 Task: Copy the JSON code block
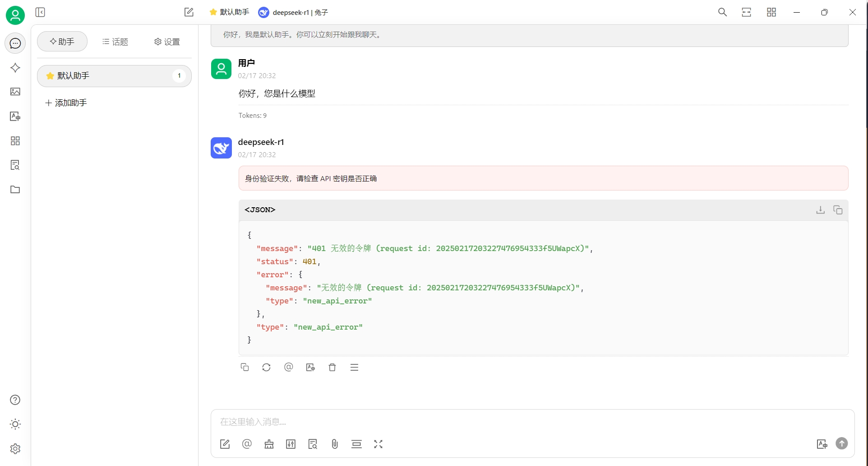point(838,210)
